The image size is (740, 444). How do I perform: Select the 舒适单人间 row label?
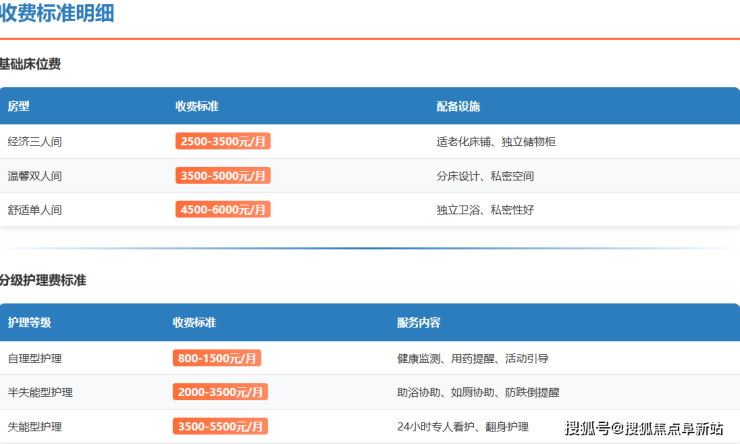35,210
